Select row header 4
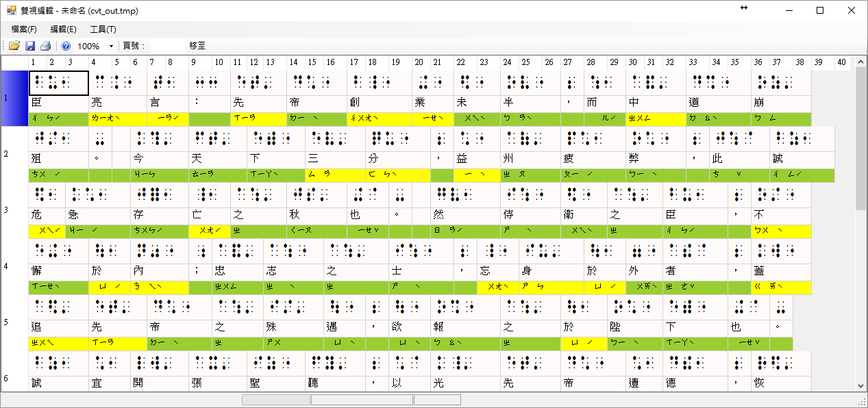 14,266
